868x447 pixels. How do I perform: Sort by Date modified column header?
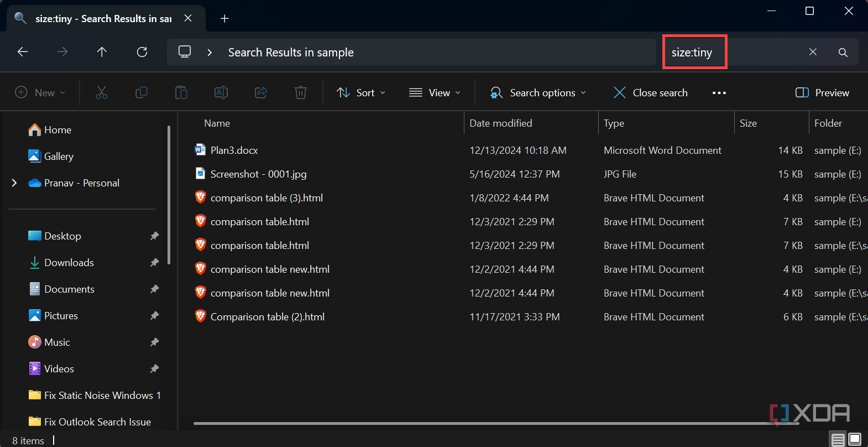coord(501,123)
